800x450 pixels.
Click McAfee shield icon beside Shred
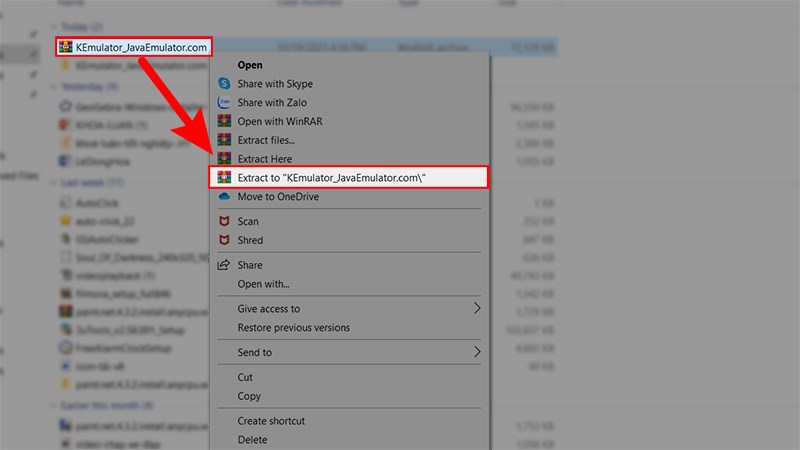pyautogui.click(x=224, y=240)
